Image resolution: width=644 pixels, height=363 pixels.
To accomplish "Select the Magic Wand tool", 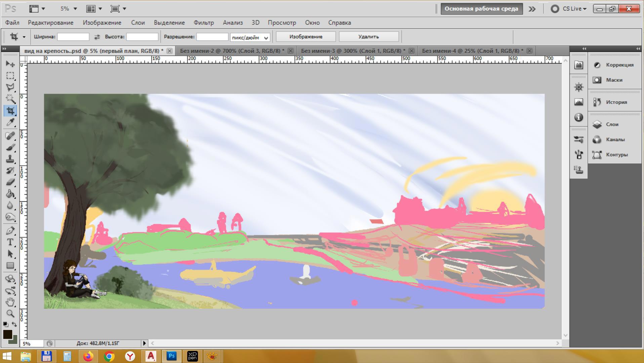I will 10,98.
